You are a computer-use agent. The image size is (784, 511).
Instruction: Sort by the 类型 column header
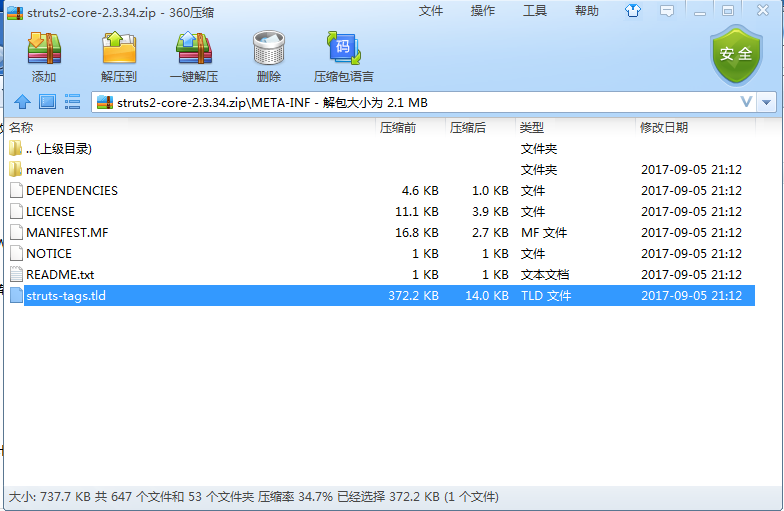click(576, 128)
